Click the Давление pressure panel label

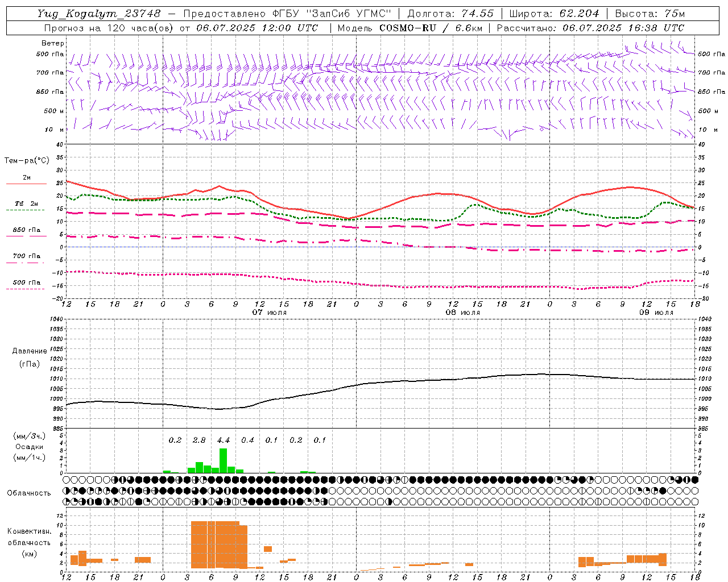point(30,351)
